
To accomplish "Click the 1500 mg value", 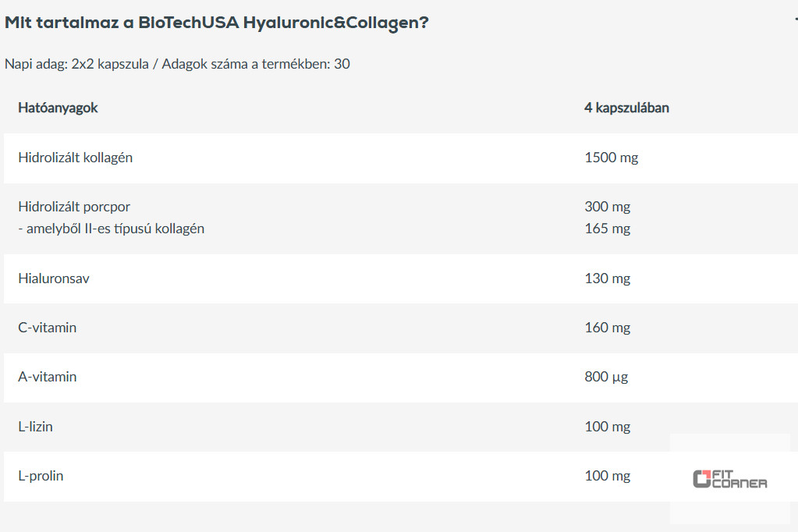I will click(x=612, y=158).
